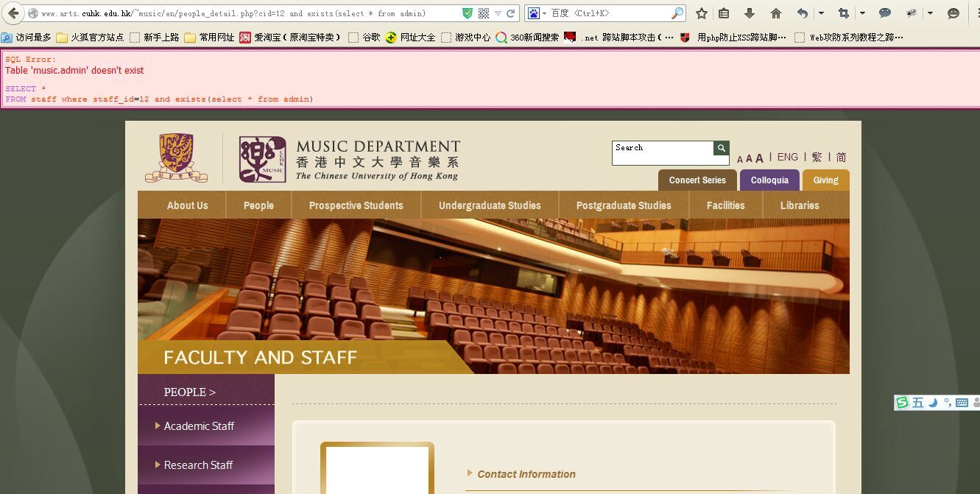Open the Facilities menu
This screenshot has height=494, width=980.
point(726,205)
